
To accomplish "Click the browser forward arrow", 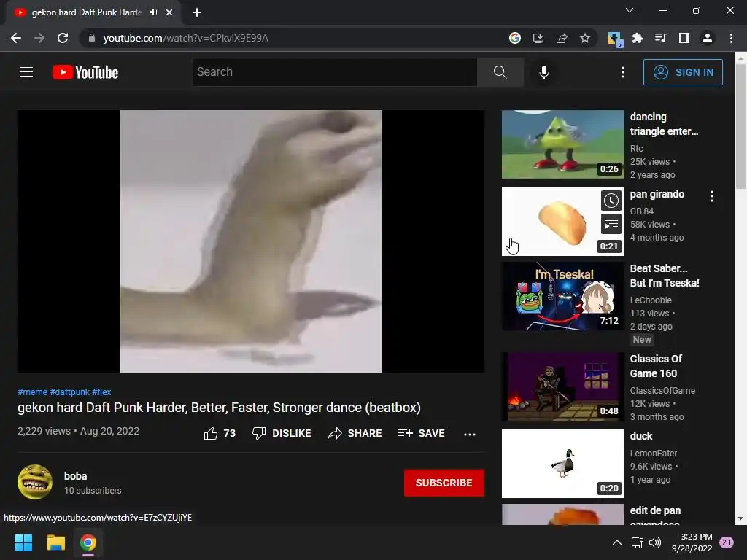I will click(x=39, y=38).
